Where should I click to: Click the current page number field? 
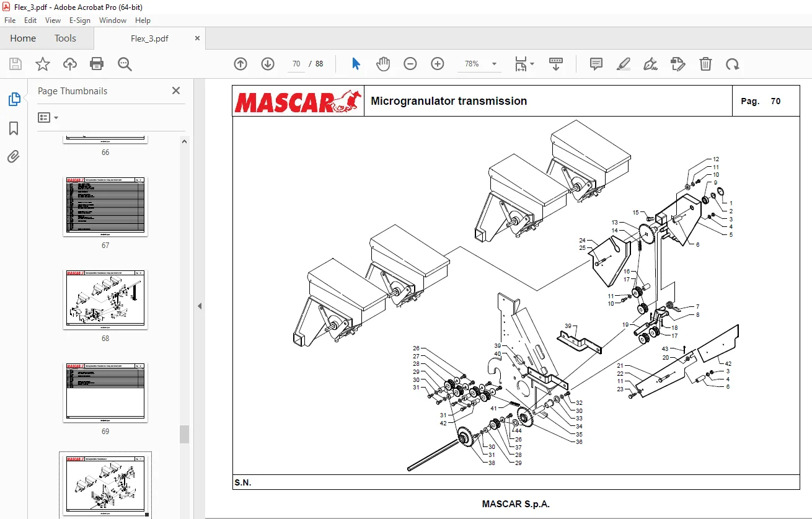click(x=296, y=64)
